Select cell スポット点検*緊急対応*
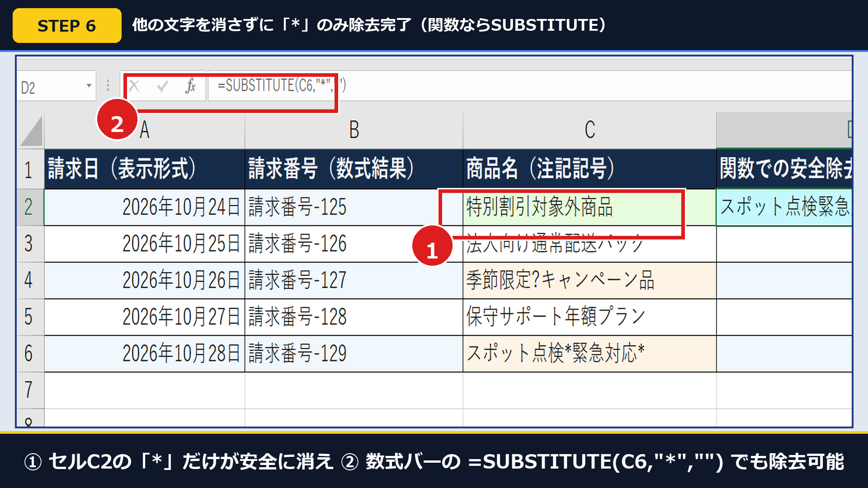The height and width of the screenshot is (488, 868). coord(590,353)
